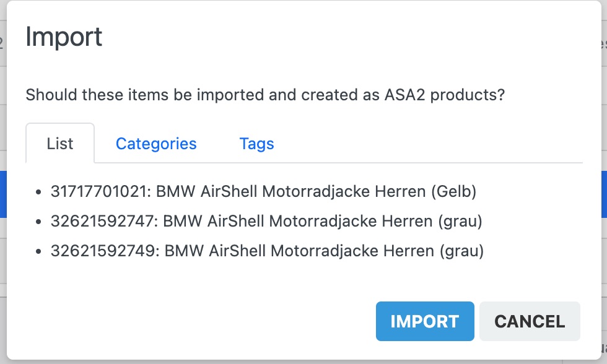Click the Categories tab label text

click(156, 144)
